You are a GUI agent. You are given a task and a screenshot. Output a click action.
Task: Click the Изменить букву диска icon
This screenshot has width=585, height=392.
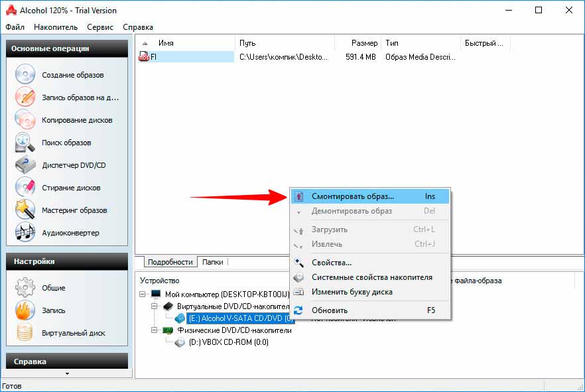[299, 292]
